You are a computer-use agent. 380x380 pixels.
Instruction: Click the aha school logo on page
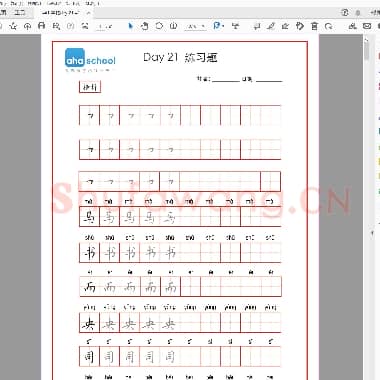point(90,59)
